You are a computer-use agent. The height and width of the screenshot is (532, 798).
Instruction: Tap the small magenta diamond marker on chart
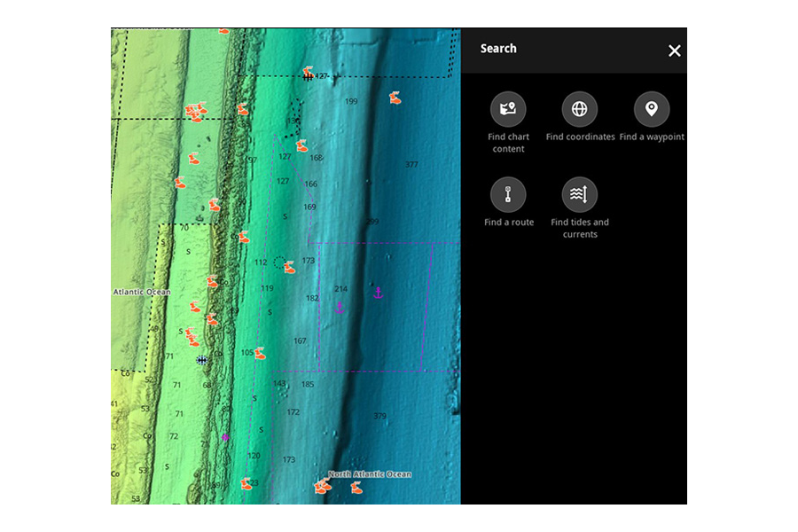click(x=225, y=437)
